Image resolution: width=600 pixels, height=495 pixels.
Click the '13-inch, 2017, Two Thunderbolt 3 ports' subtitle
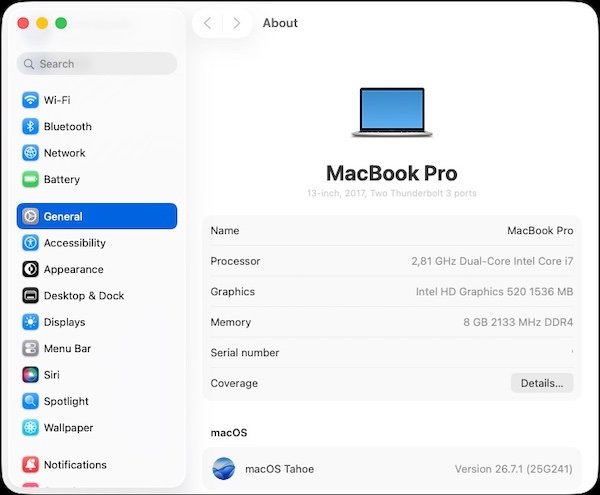point(392,193)
